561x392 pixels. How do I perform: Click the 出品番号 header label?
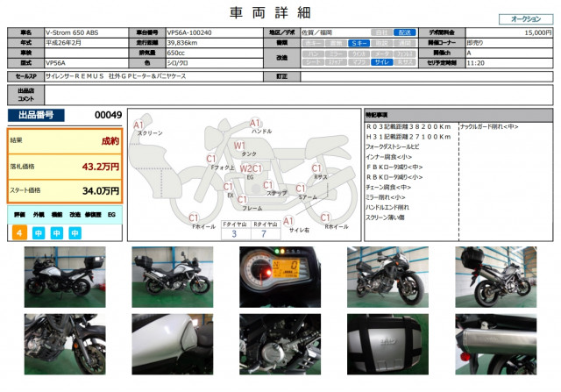click(x=36, y=115)
